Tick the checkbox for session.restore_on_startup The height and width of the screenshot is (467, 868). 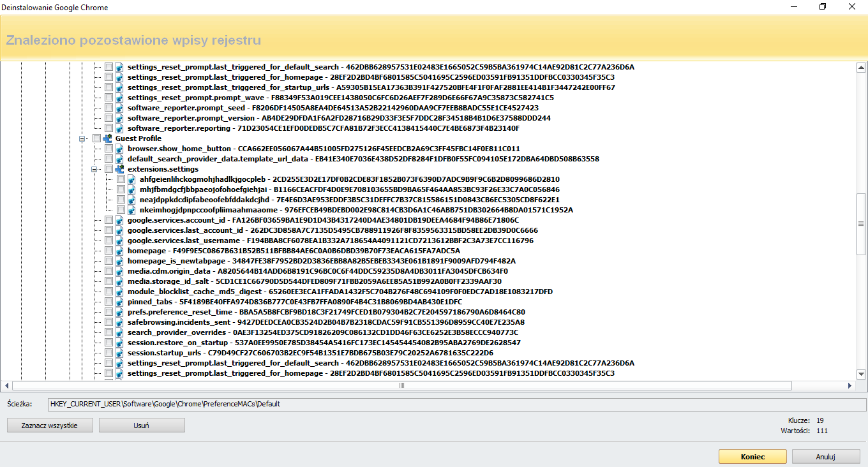(x=108, y=343)
